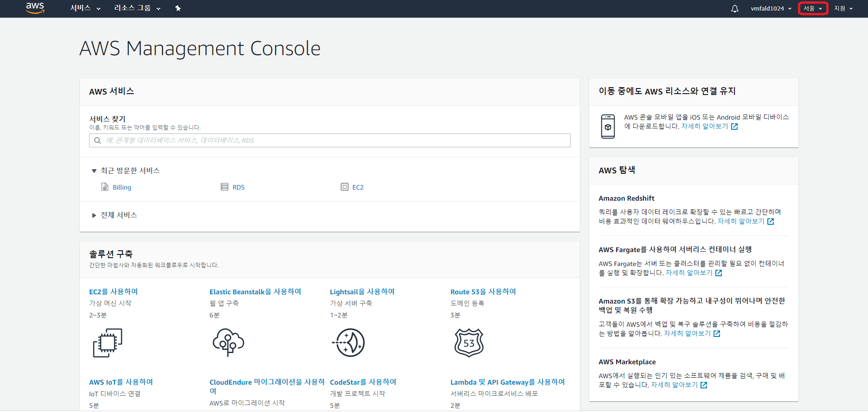Click 자세히 알아보기 for mobile app
The height and width of the screenshot is (412, 868).
[705, 127]
